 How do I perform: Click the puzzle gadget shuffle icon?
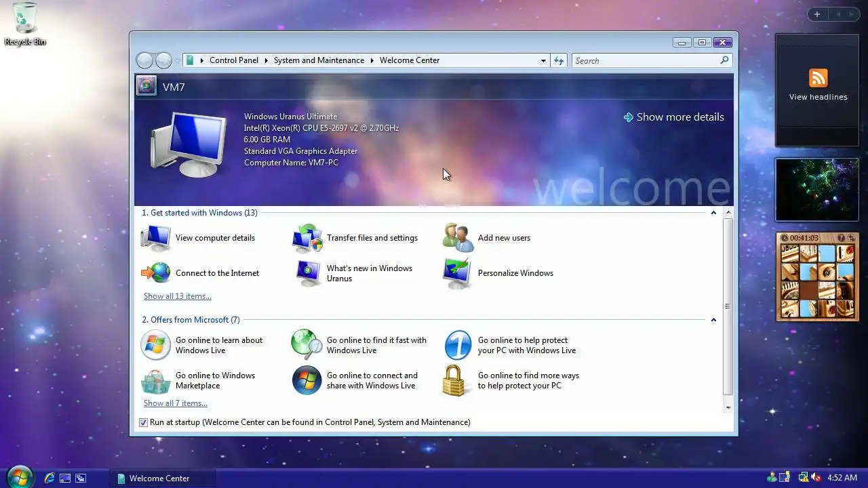pyautogui.click(x=852, y=238)
